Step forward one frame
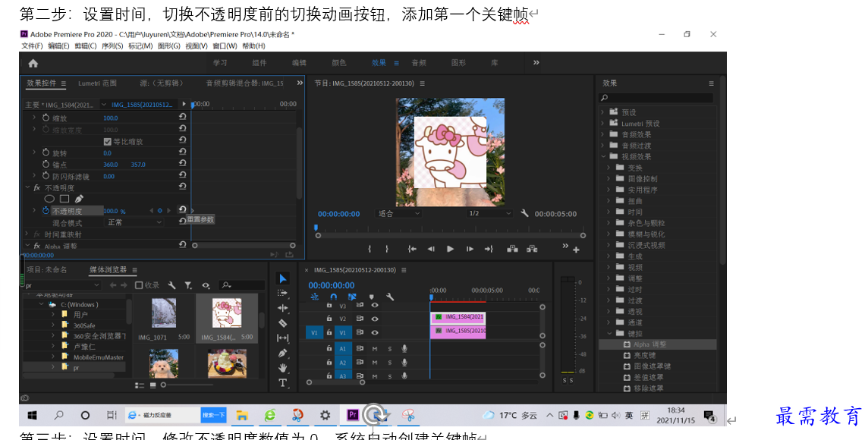Image resolution: width=868 pixels, height=440 pixels. click(x=470, y=249)
